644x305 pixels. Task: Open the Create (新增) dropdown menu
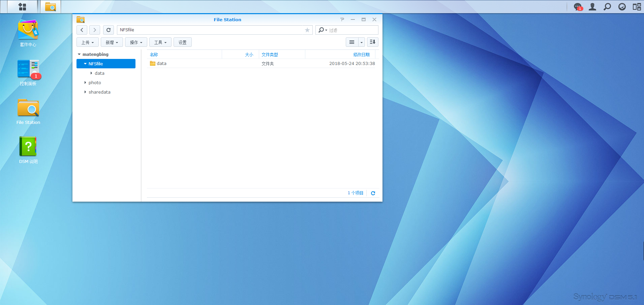[112, 42]
